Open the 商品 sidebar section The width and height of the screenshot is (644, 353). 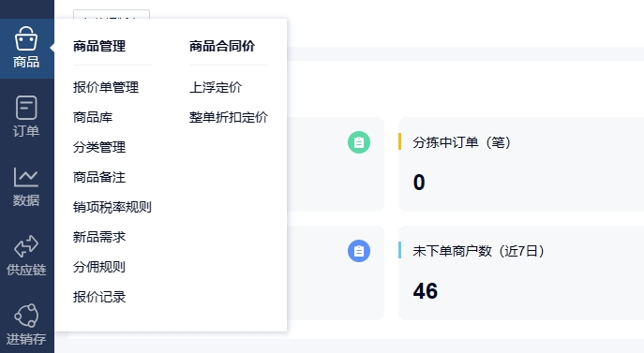[26, 48]
